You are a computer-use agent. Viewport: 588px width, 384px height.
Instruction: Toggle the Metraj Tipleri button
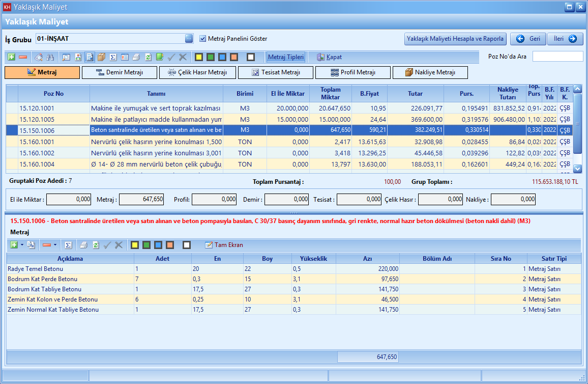coord(286,57)
